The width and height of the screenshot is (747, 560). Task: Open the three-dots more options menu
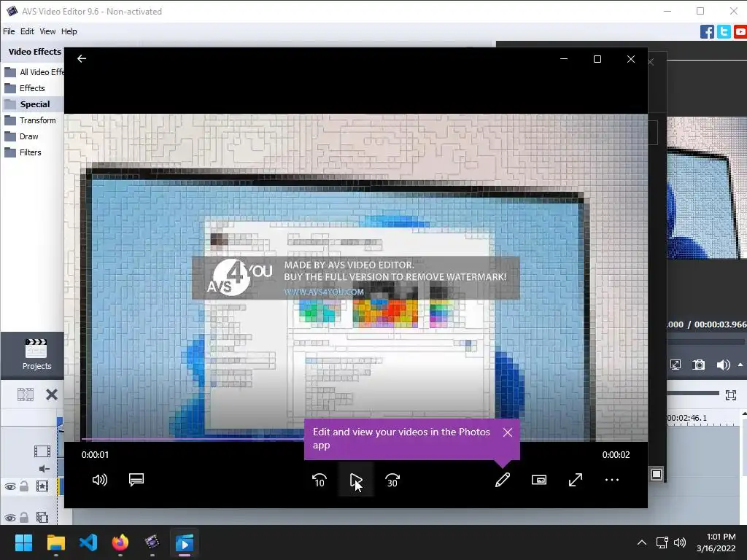[x=612, y=480]
